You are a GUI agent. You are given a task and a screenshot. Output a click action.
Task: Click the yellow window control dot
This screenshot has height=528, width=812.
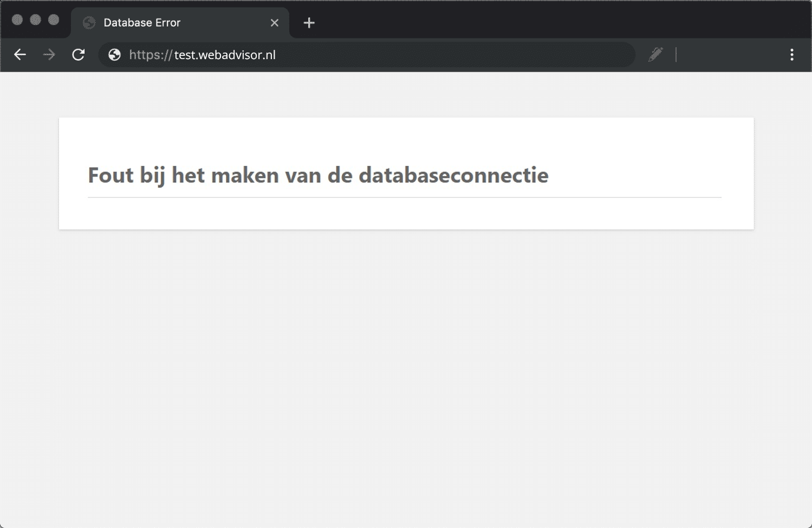36,20
